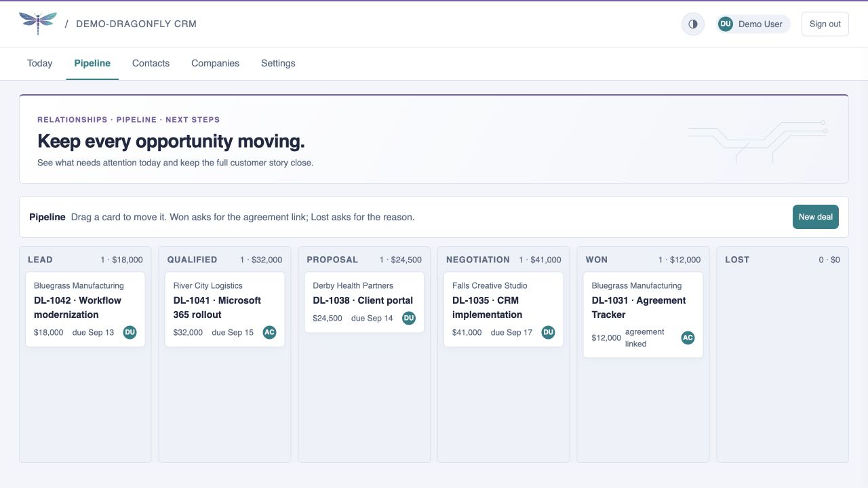868x488 pixels.
Task: Click the DU owner avatar on DL-1038 card
Action: [408, 318]
